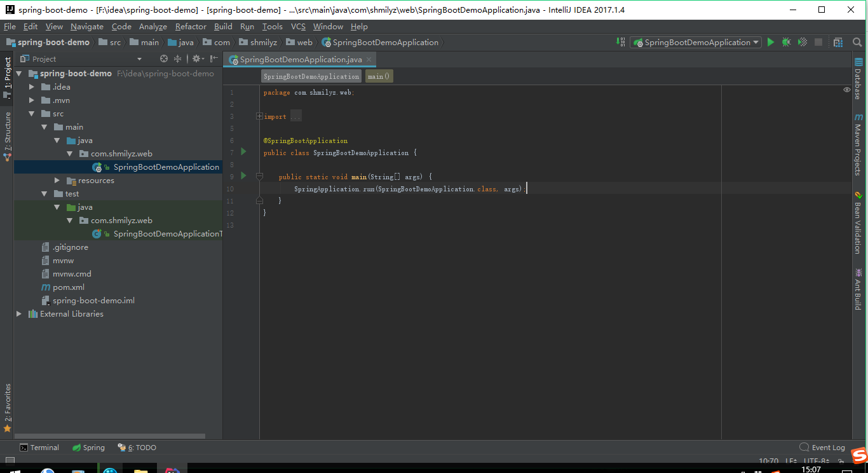The image size is (868, 473).
Task: Open Search Everywhere magnifier icon
Action: click(x=857, y=41)
